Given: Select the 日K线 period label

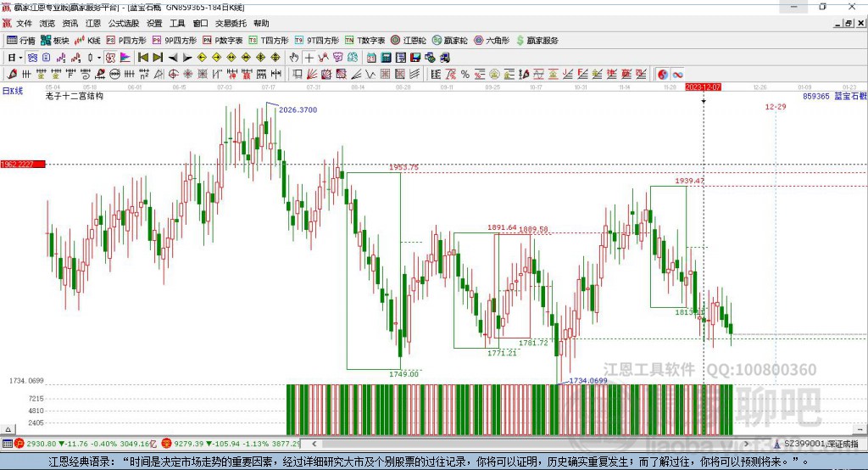Looking at the screenshot, I should 12,91.
